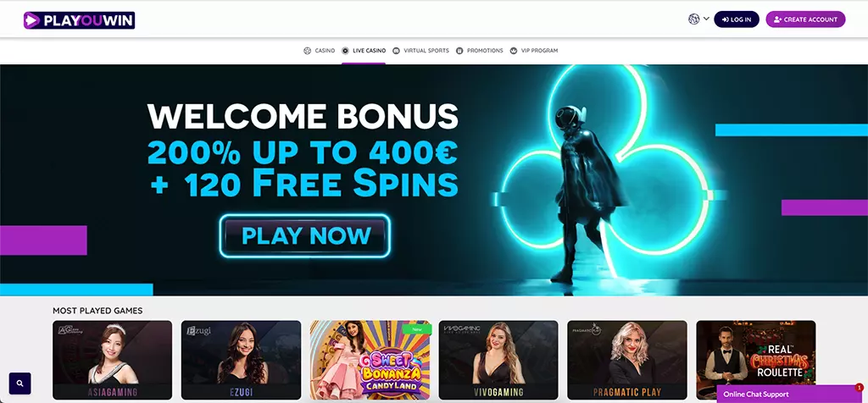Expand the language chevron arrow
Screen dimensions: 868x403
(706, 19)
